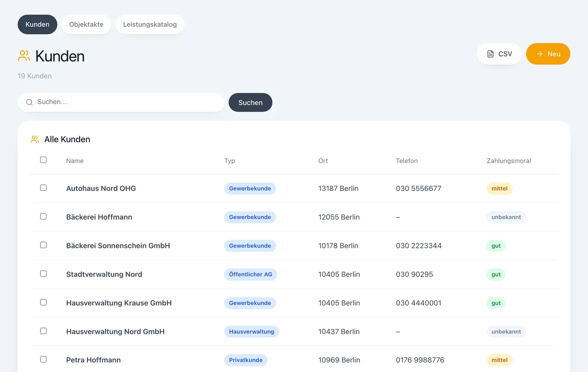
Task: Click the people icon next to Alle Kunden
Action: (35, 139)
